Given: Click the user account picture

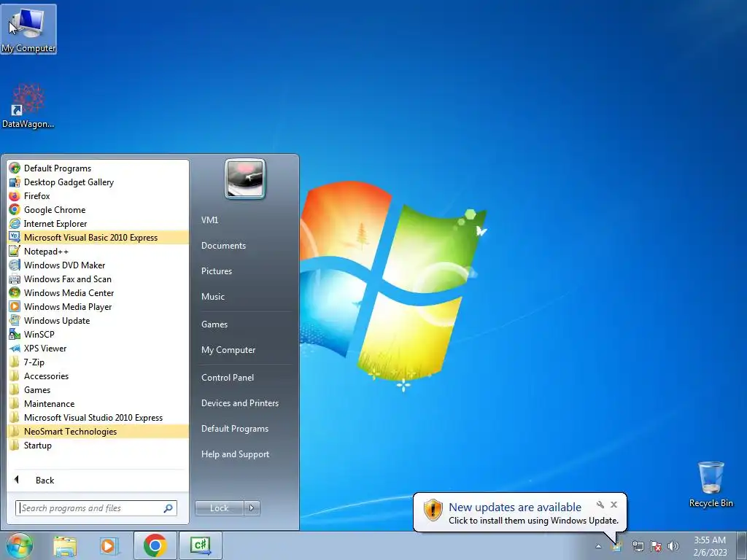Looking at the screenshot, I should [x=245, y=179].
